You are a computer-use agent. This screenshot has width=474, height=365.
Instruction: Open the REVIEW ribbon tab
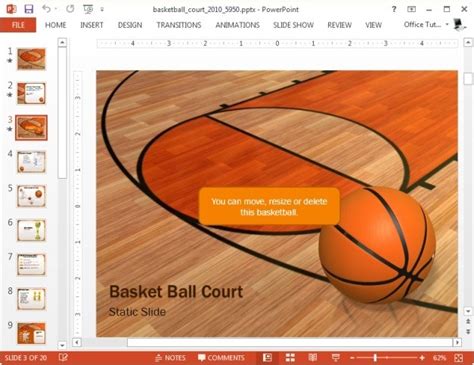coord(339,25)
